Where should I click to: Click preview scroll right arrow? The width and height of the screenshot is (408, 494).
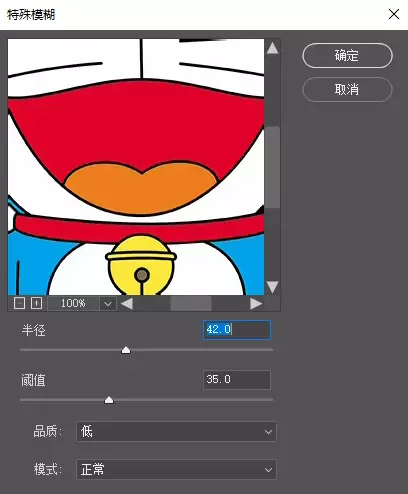pyautogui.click(x=256, y=304)
